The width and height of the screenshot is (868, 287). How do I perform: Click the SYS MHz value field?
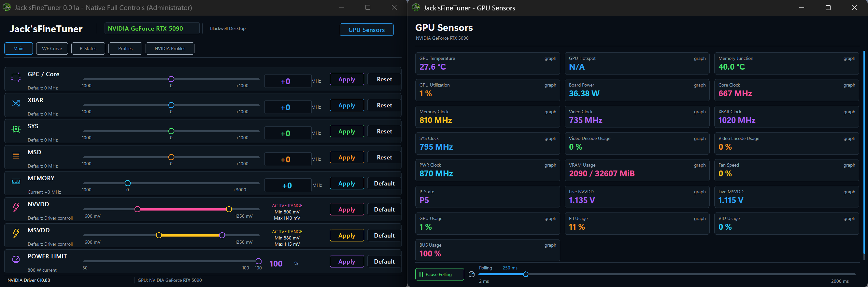(x=288, y=133)
